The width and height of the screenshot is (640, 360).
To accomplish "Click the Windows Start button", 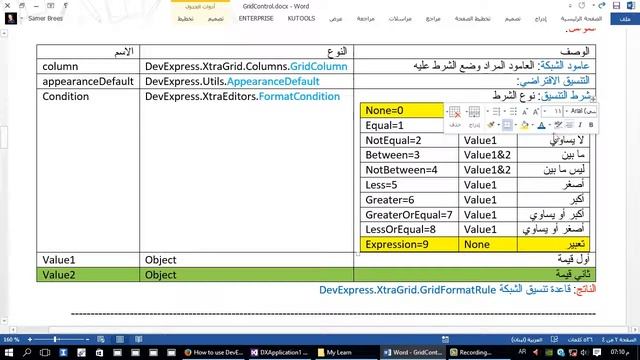I will tap(8, 352).
